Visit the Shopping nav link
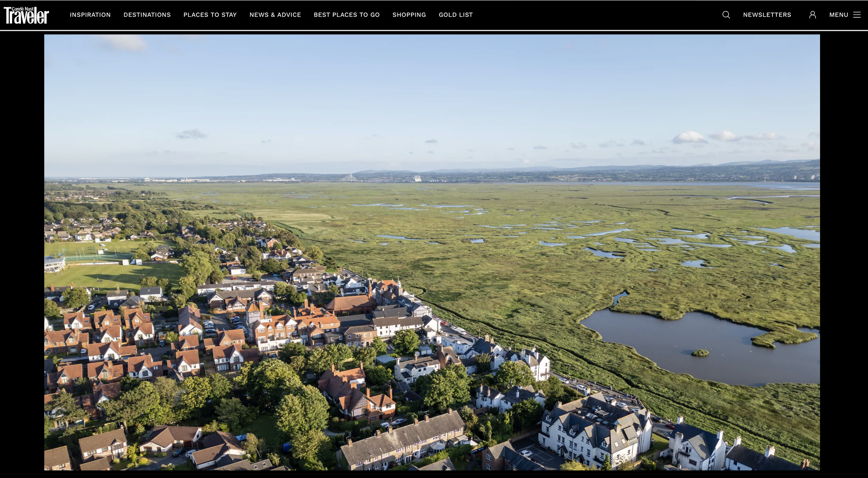868x478 pixels. (409, 15)
